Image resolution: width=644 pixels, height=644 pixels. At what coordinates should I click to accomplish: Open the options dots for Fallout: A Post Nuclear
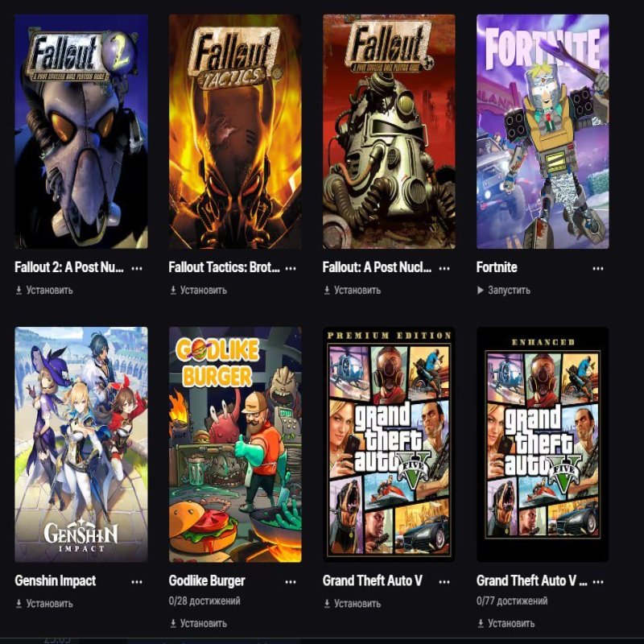tap(444, 269)
